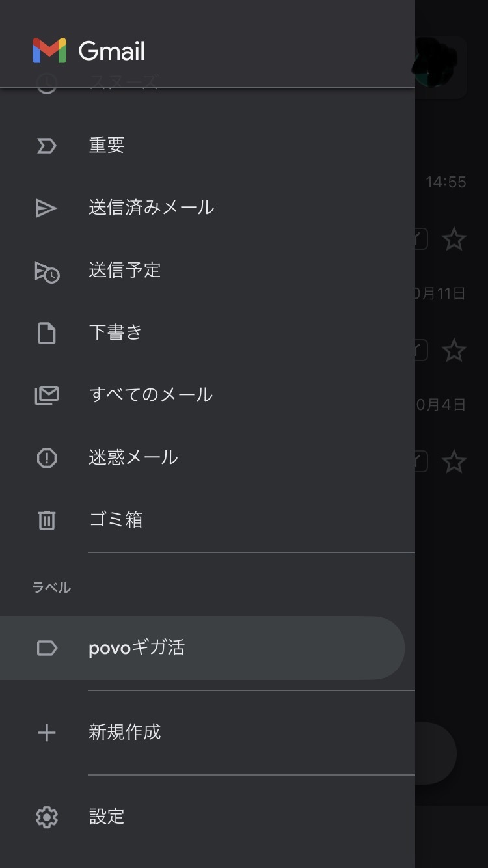Open 設定 settings
The height and width of the screenshot is (868, 488).
[x=107, y=817]
